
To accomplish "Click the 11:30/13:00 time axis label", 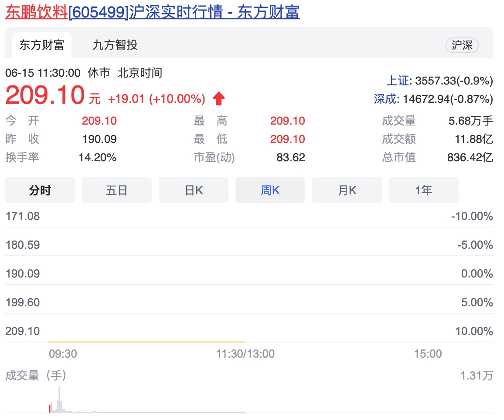I will coord(245,354).
